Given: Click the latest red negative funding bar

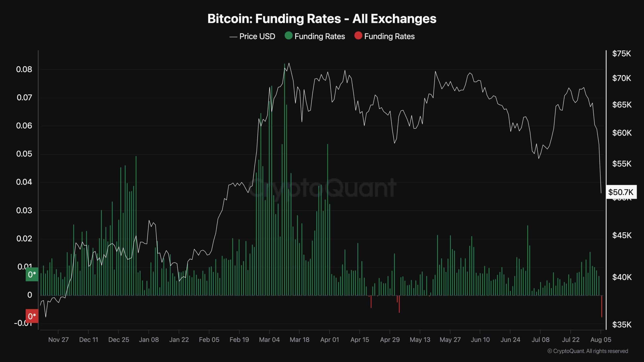Looking at the screenshot, I should (602, 306).
